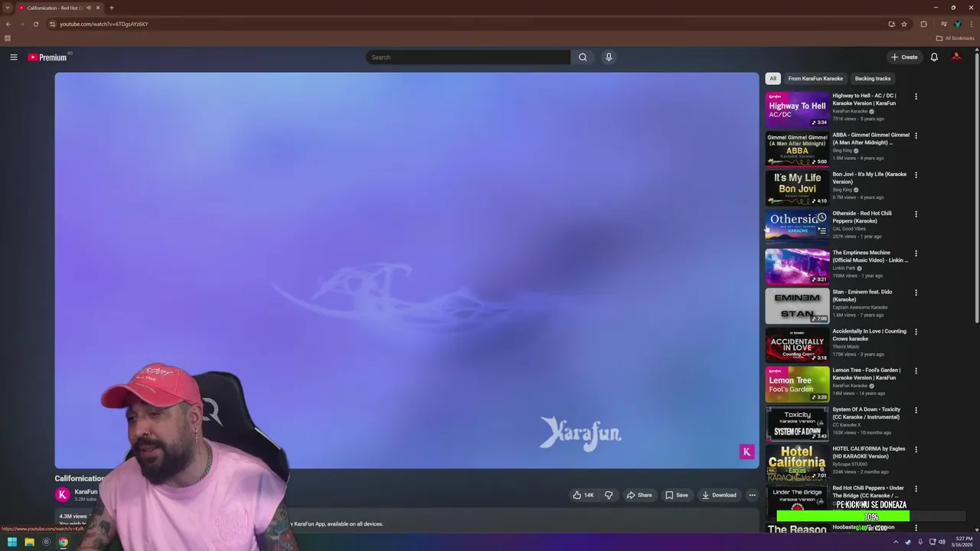Open the tab search dropdown arrow
This screenshot has height=551, width=980.
coord(8,8)
